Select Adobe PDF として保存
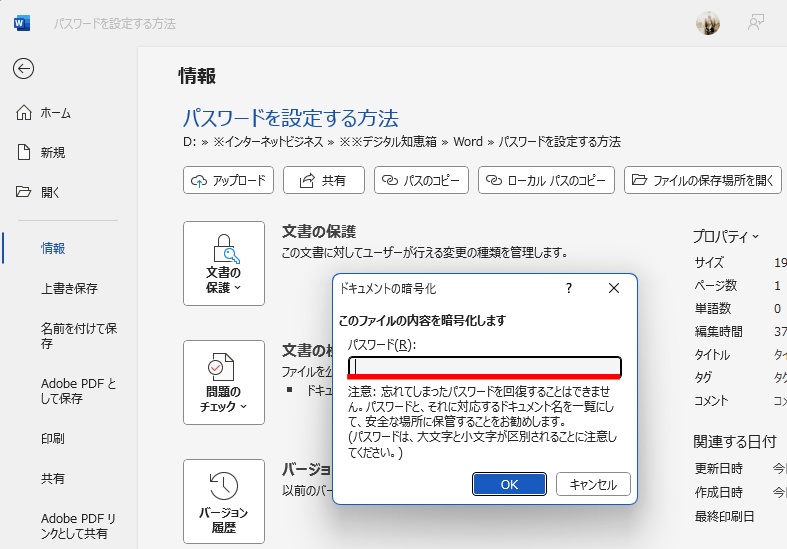This screenshot has width=787, height=549. [x=78, y=391]
